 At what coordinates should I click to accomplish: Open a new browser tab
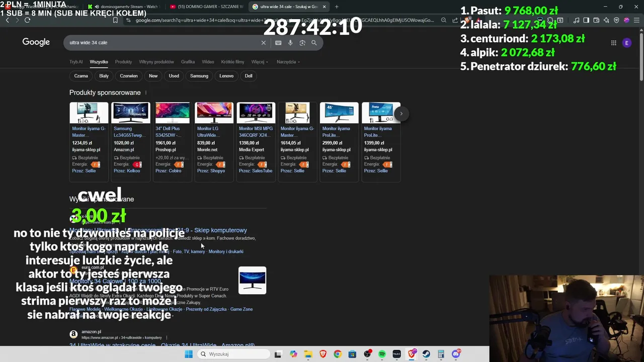pyautogui.click(x=337, y=7)
